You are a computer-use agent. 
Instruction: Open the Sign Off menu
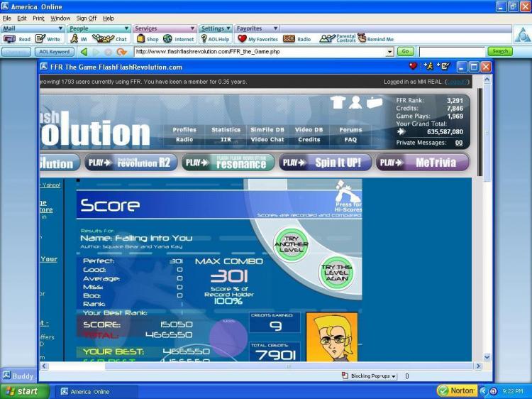(x=87, y=18)
